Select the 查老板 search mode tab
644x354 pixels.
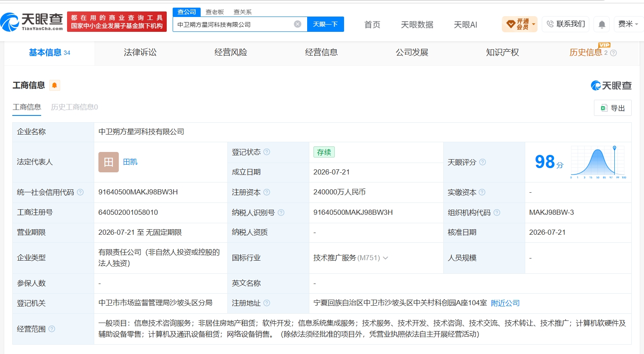tap(215, 12)
